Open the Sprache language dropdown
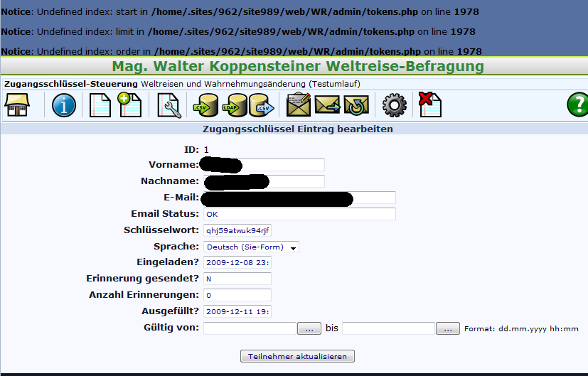588x376 pixels. 251,247
